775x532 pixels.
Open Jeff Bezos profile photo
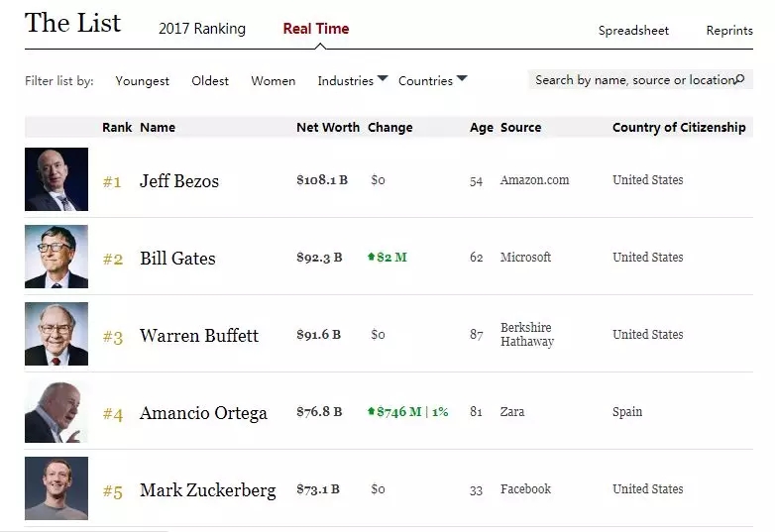point(56,179)
